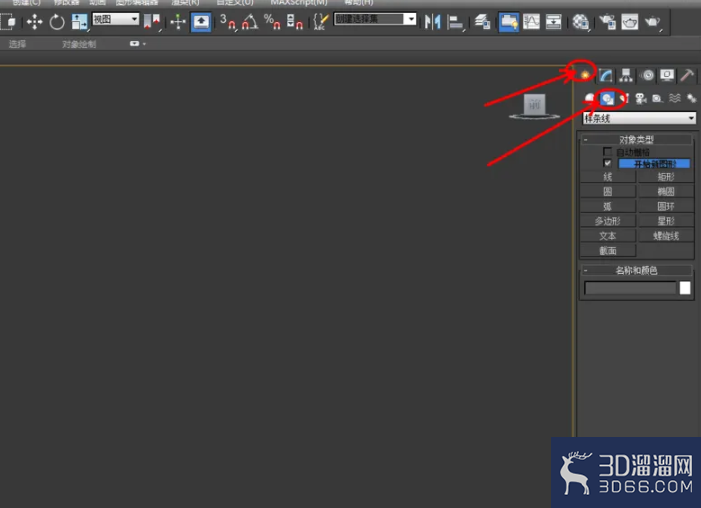Click the 矩形 shape button
The width and height of the screenshot is (701, 508).
666,177
